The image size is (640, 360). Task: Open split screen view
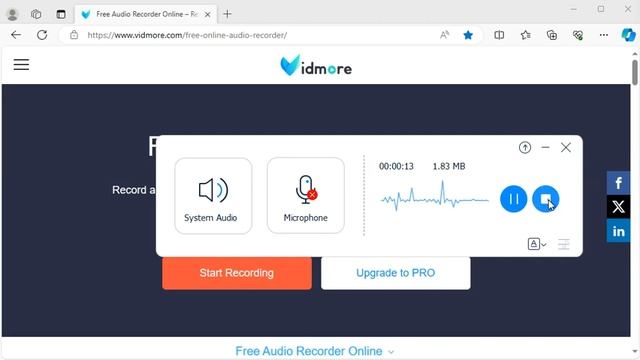click(x=499, y=35)
